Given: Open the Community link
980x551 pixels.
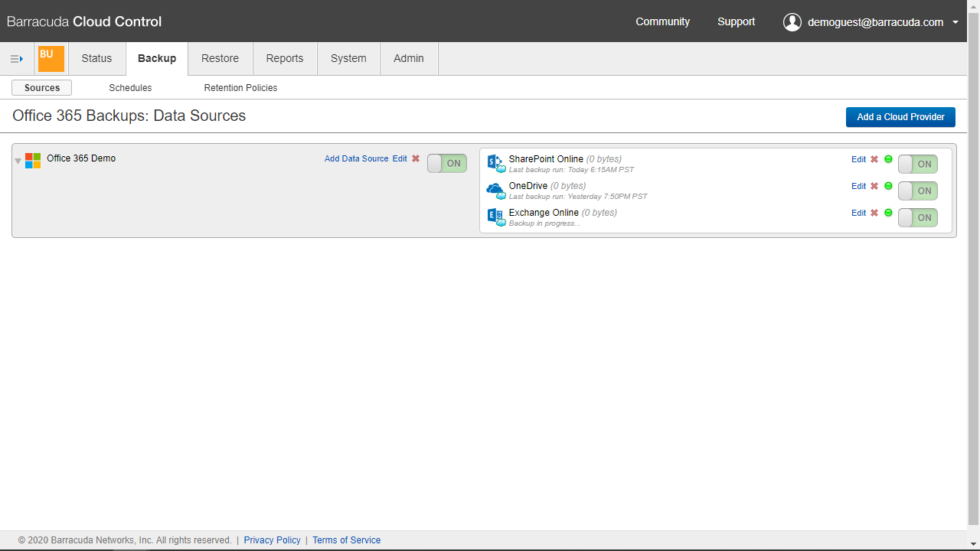Looking at the screenshot, I should (662, 21).
